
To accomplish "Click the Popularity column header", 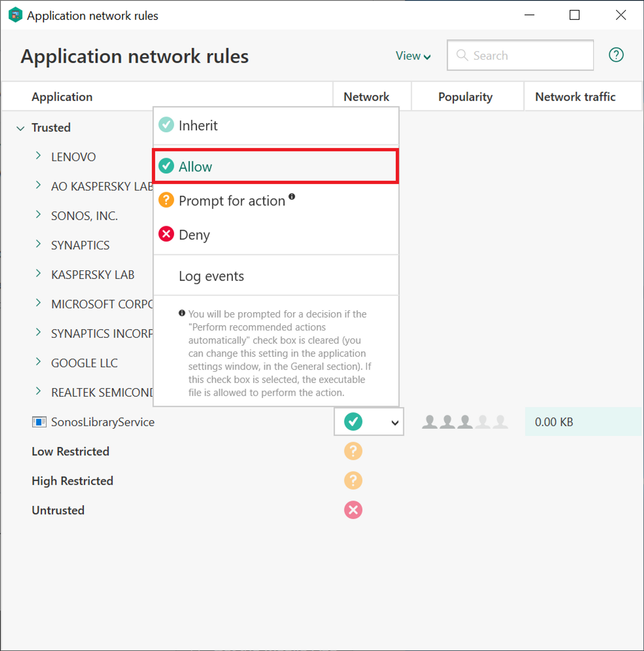I will tap(465, 97).
